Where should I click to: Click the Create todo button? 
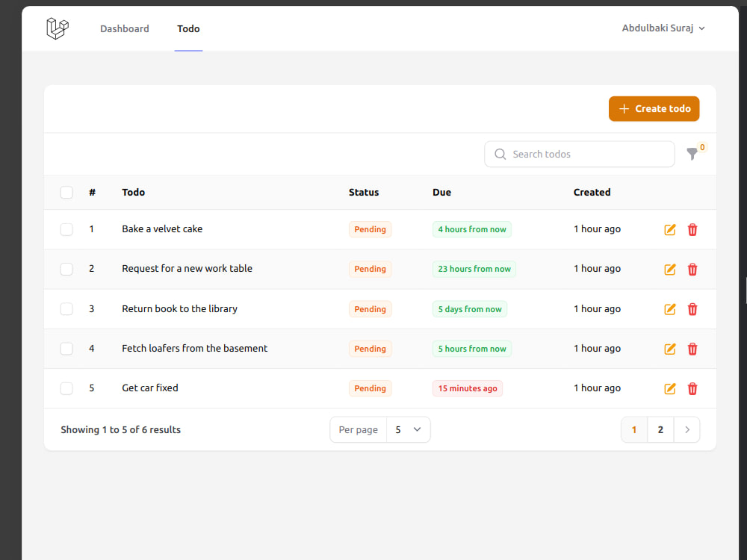click(654, 108)
